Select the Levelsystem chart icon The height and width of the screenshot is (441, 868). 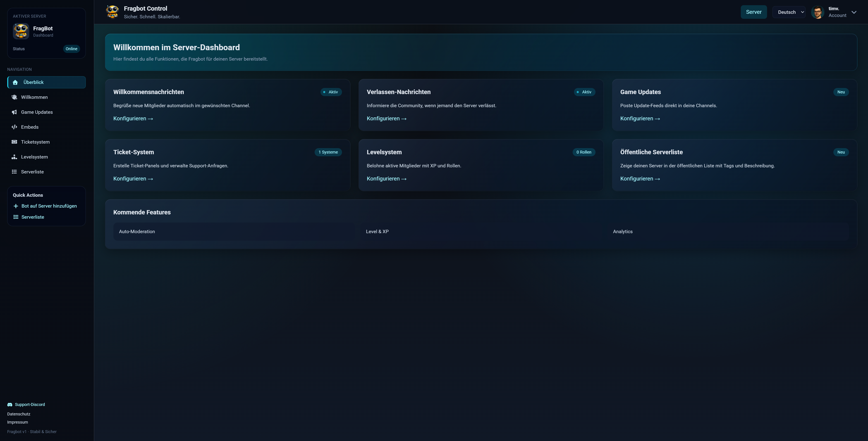point(14,156)
